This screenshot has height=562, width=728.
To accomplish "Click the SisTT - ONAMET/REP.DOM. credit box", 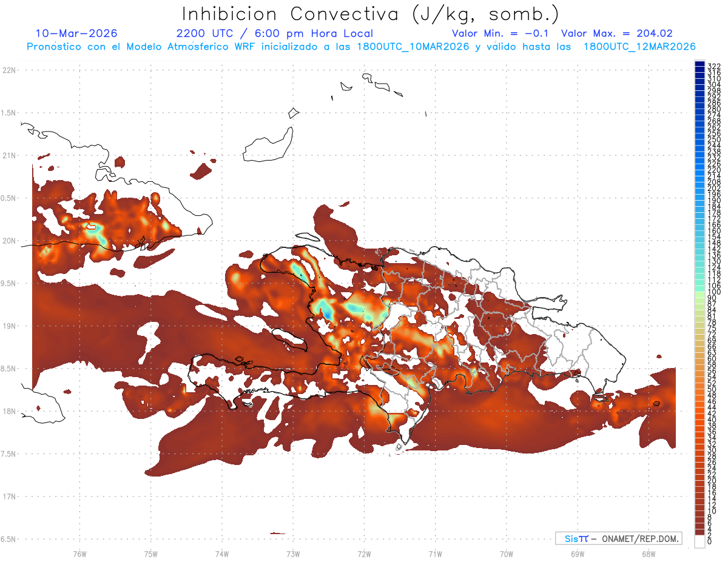I will point(619,538).
